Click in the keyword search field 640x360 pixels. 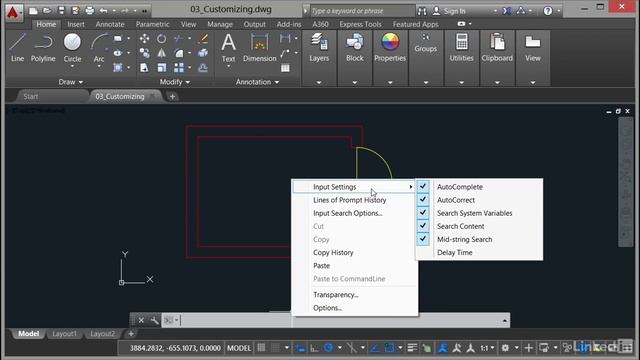tap(362, 11)
